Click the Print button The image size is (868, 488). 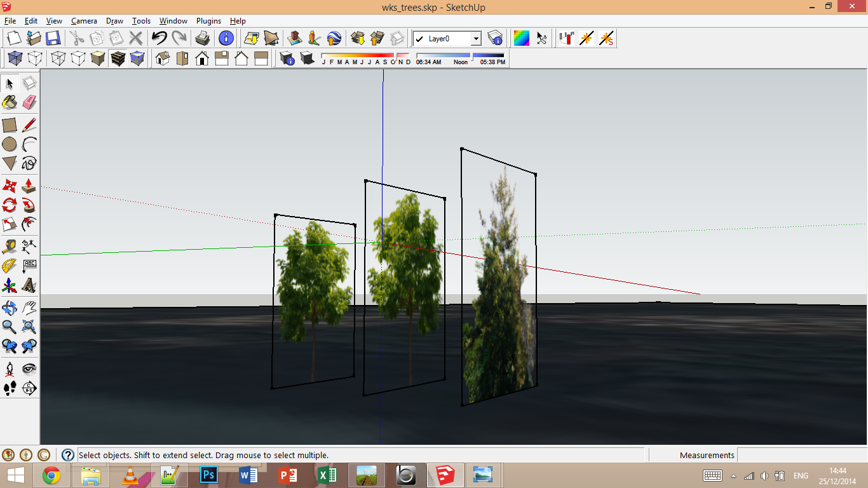point(203,38)
